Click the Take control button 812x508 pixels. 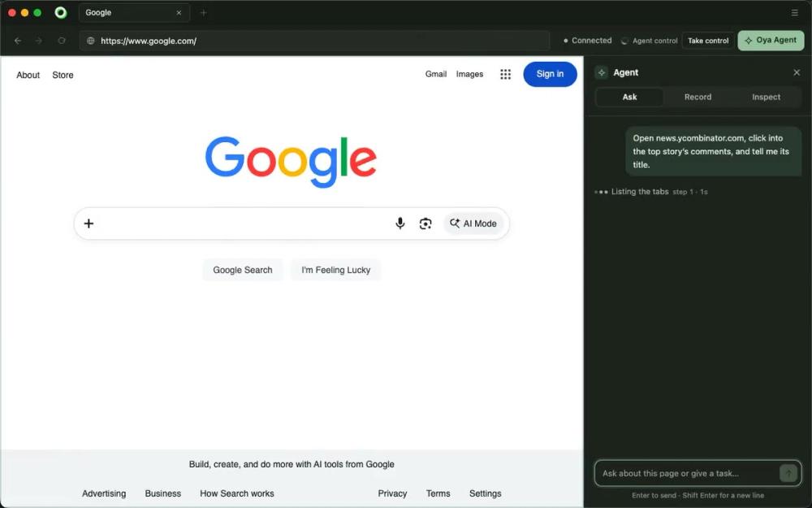click(708, 41)
